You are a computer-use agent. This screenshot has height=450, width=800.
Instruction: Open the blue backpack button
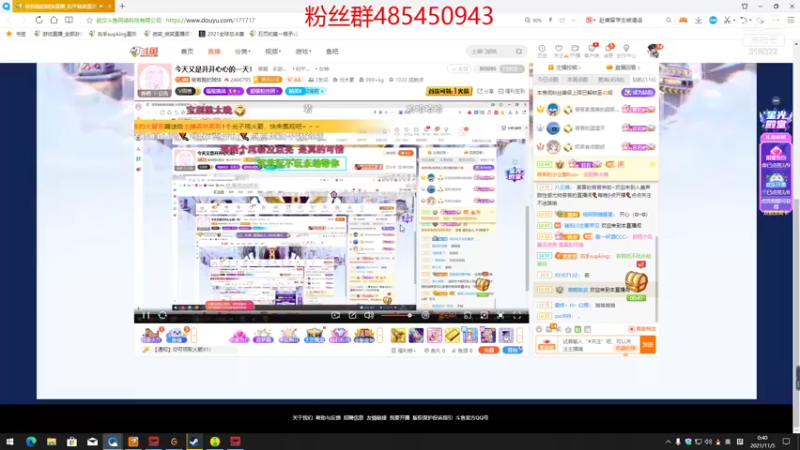click(512, 350)
